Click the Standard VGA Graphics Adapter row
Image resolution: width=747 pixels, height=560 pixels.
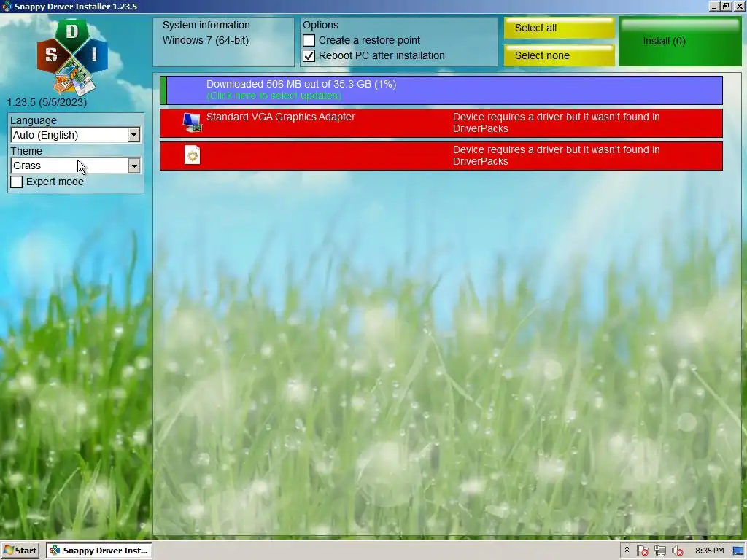tap(441, 122)
